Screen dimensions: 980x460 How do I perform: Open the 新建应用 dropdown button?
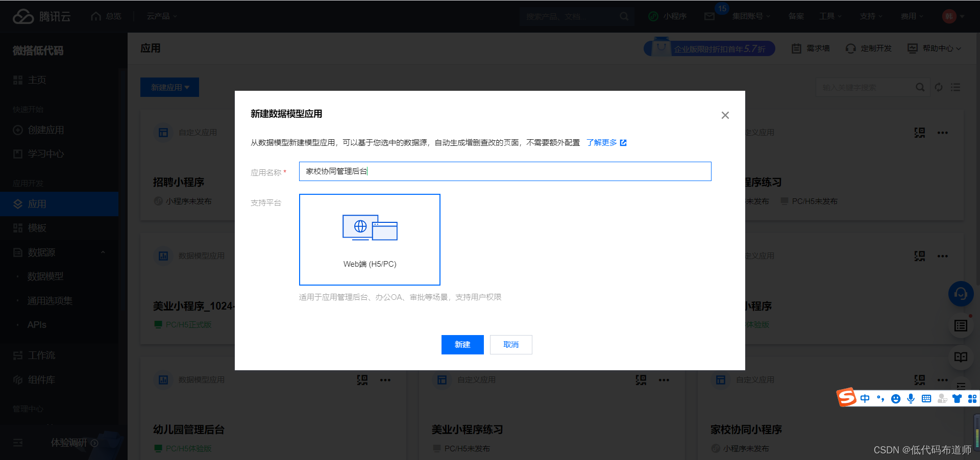coord(169,87)
